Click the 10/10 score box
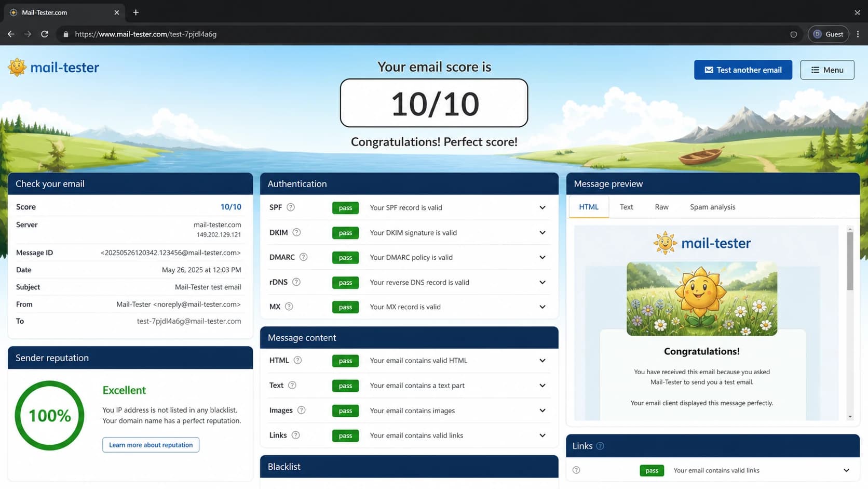The height and width of the screenshot is (489, 868). (434, 103)
